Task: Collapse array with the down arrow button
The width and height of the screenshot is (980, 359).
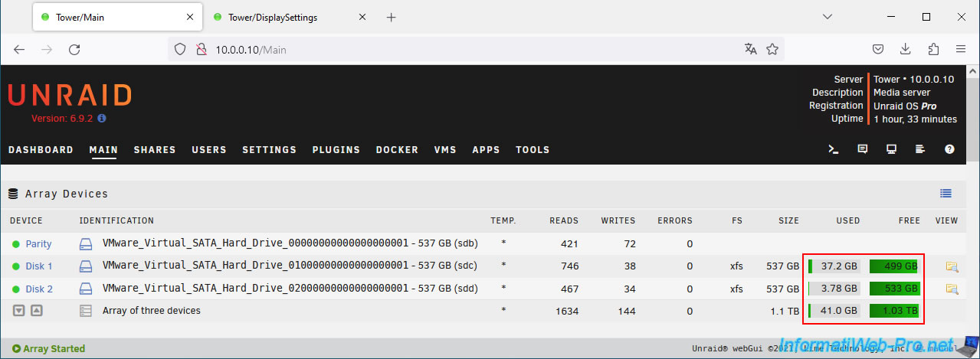Action: [x=18, y=311]
